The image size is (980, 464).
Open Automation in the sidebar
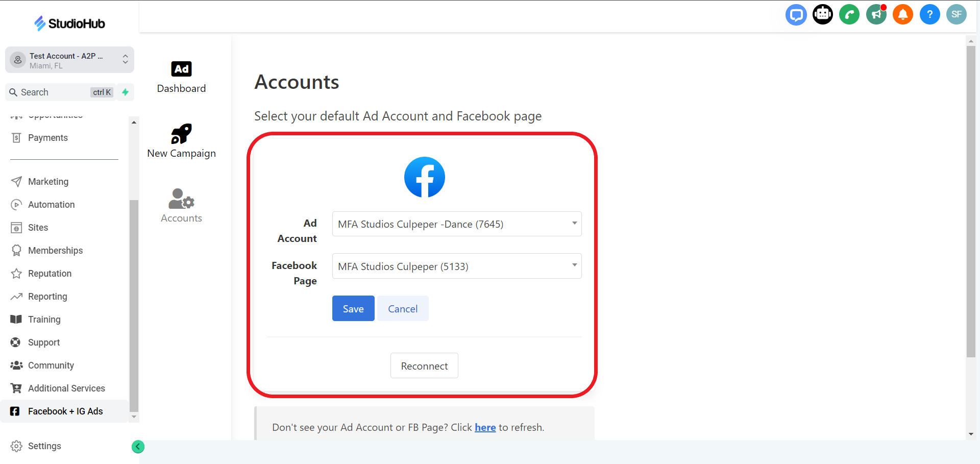[x=64, y=205]
